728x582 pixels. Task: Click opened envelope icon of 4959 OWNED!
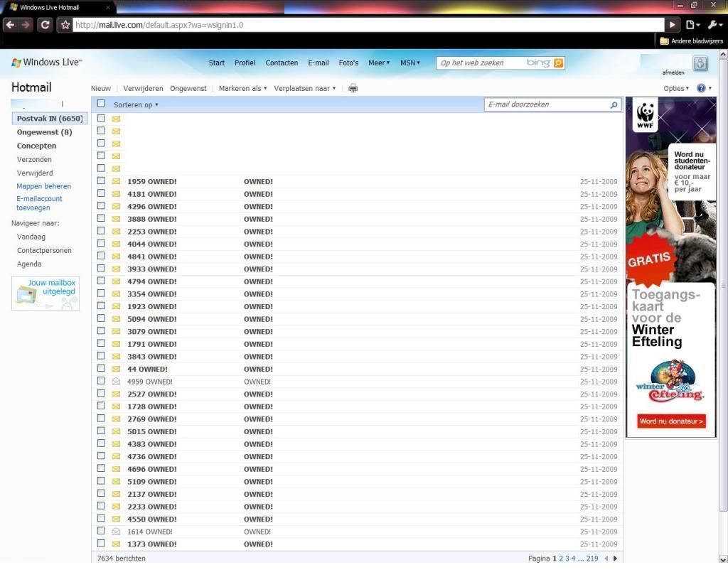pos(116,382)
